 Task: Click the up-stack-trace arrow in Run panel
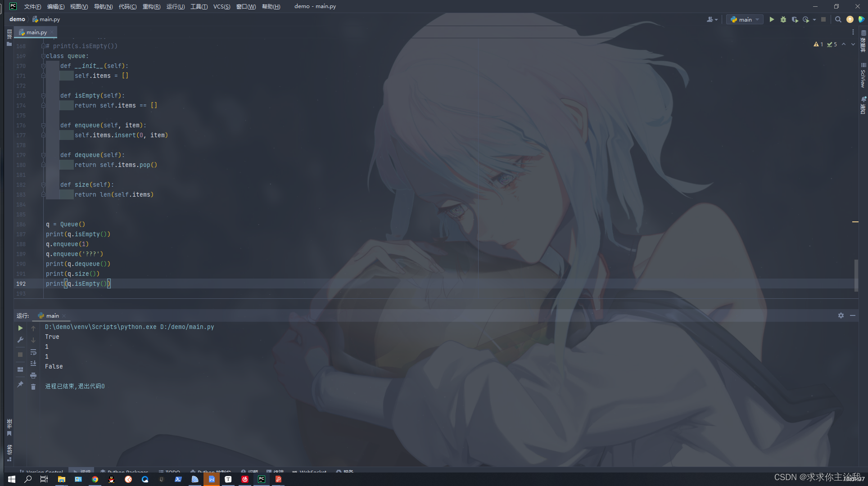click(33, 328)
